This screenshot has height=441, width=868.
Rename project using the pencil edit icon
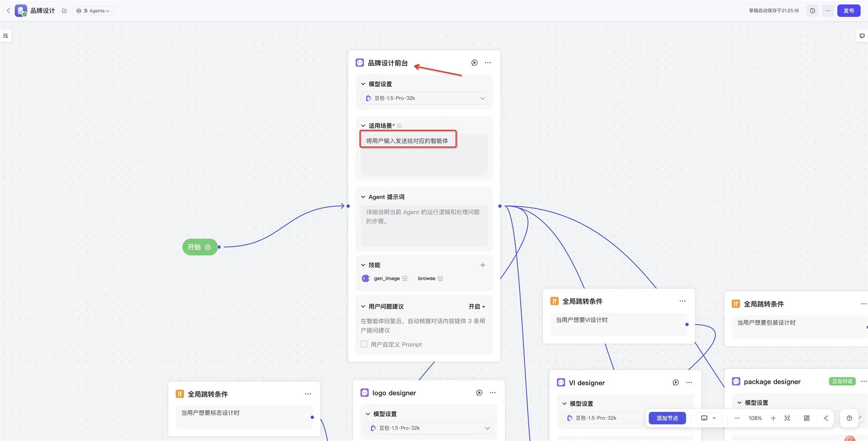click(64, 10)
